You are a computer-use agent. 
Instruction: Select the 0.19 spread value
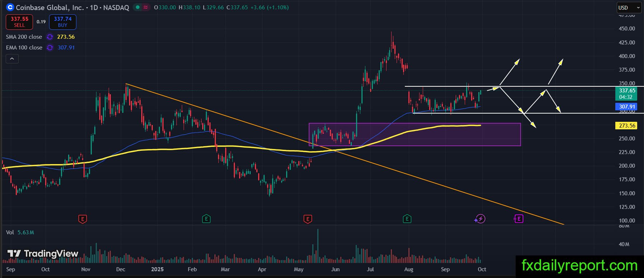tap(41, 22)
